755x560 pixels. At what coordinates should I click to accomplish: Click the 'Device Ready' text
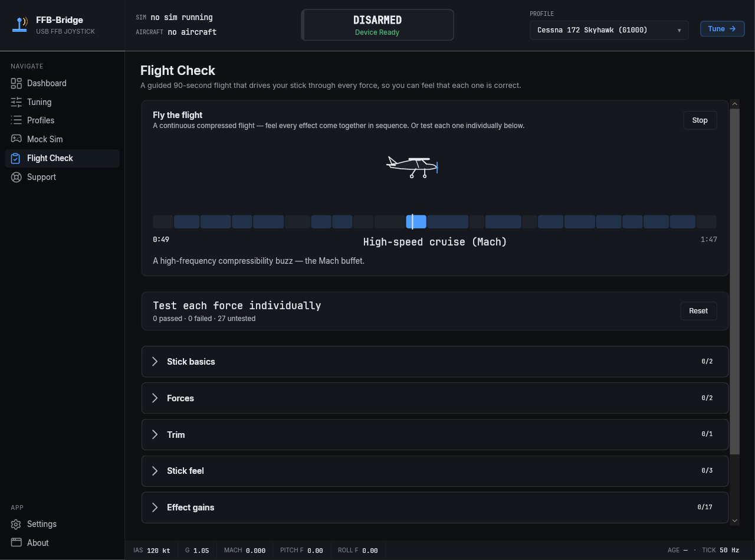coord(377,32)
